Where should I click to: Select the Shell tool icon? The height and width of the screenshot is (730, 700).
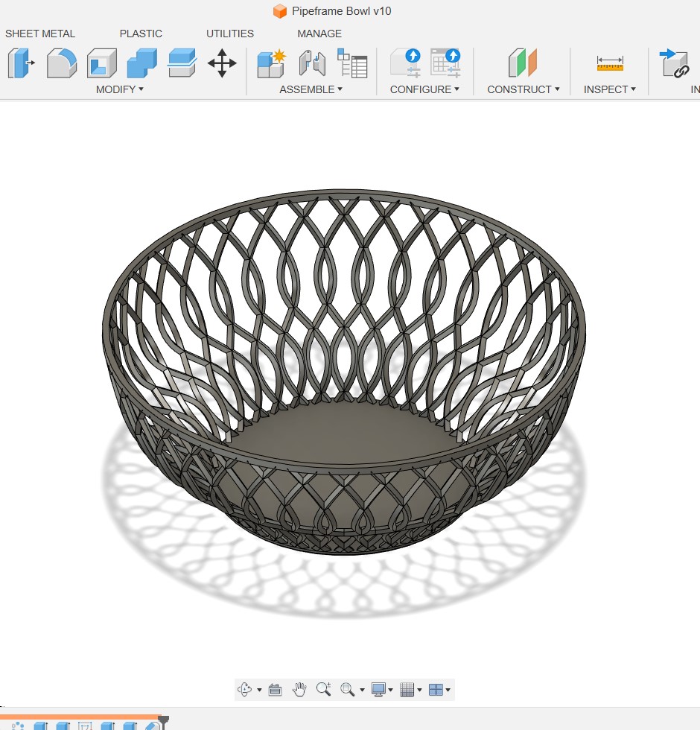(x=102, y=63)
